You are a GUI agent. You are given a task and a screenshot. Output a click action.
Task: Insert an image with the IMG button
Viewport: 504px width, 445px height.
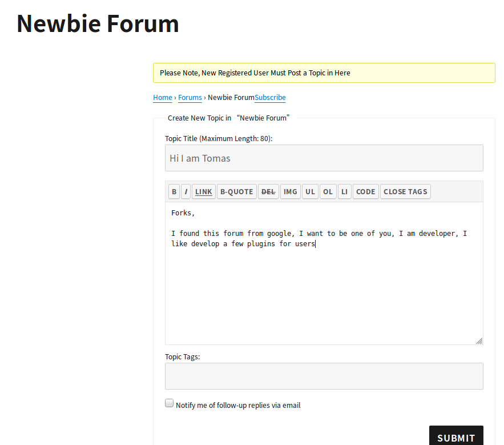pos(290,191)
